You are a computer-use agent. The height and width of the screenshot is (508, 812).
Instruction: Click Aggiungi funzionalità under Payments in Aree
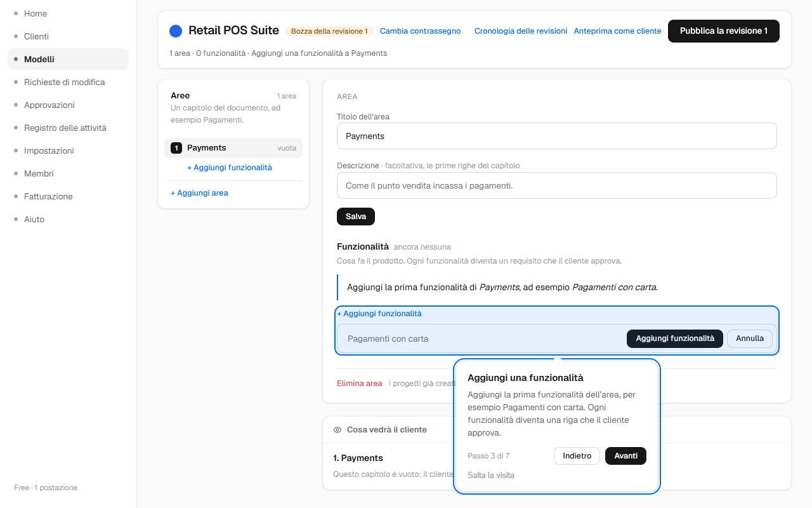click(x=230, y=168)
